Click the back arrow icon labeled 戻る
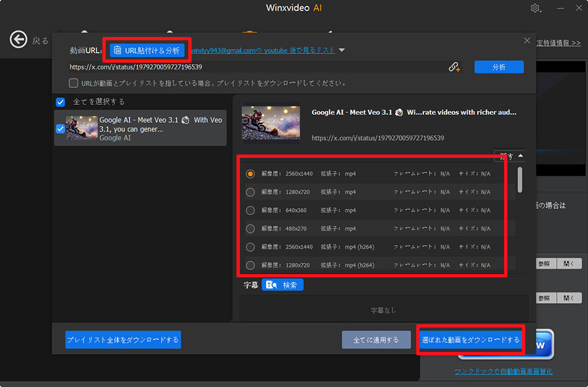Image resolution: width=588 pixels, height=387 pixels. 18,40
